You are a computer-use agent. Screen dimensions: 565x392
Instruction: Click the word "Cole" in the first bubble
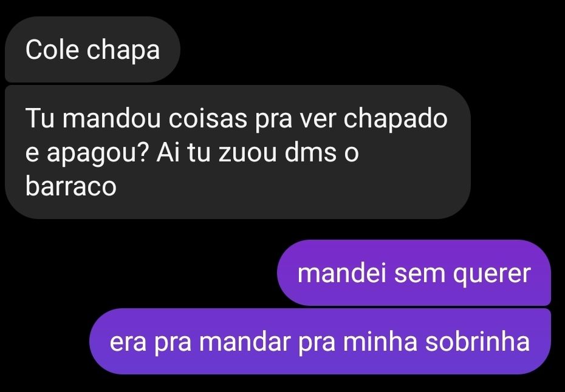tap(52, 49)
